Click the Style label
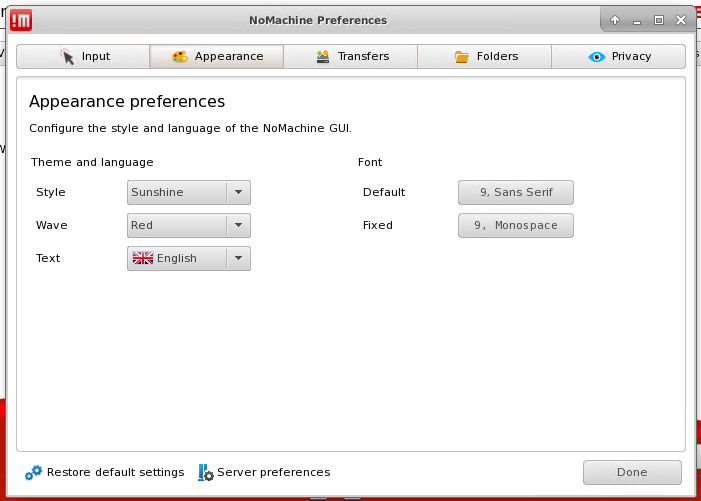The image size is (701, 501). coord(51,193)
